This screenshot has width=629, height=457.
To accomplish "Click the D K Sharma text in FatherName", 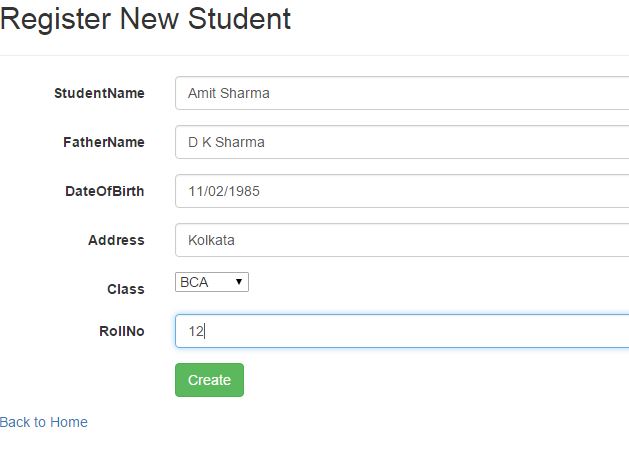I will click(226, 142).
